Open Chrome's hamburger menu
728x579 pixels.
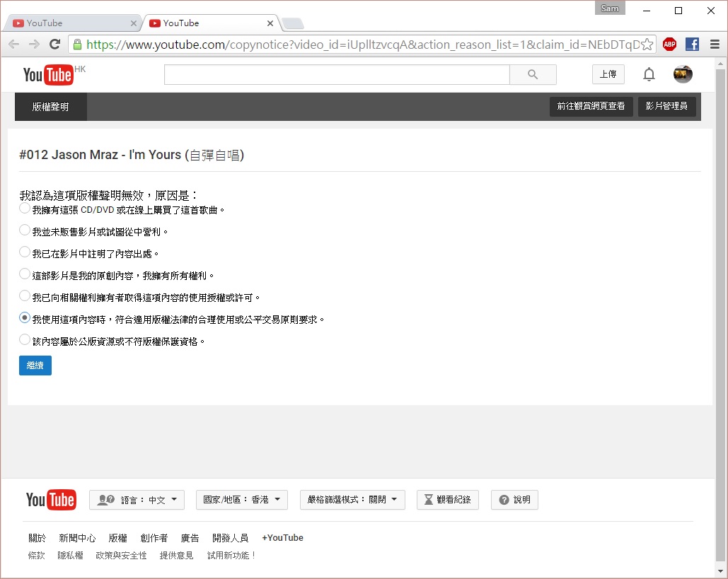[x=715, y=45]
